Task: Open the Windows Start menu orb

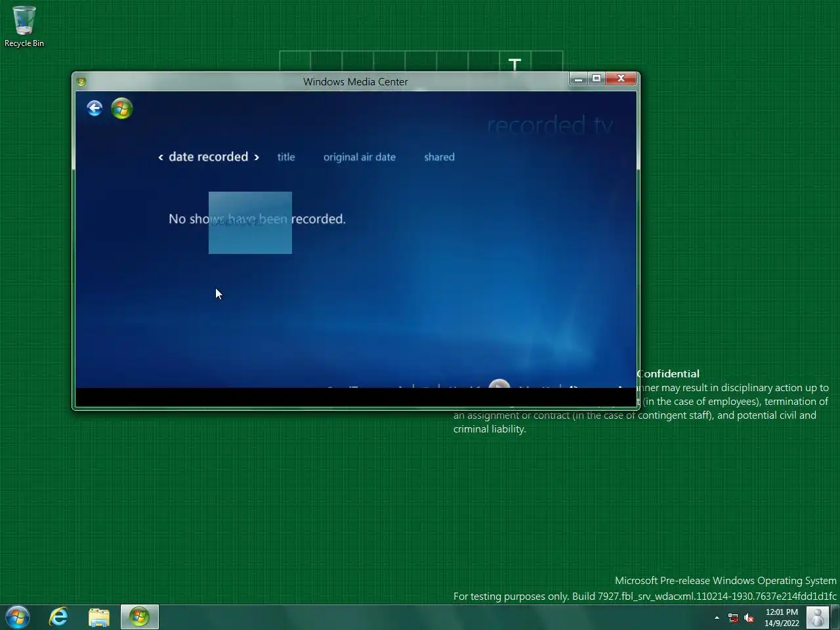Action: tap(18, 618)
